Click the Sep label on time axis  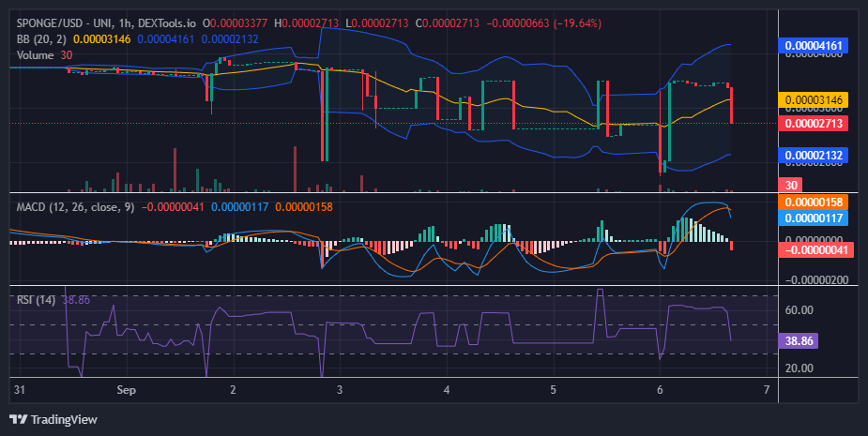(127, 389)
